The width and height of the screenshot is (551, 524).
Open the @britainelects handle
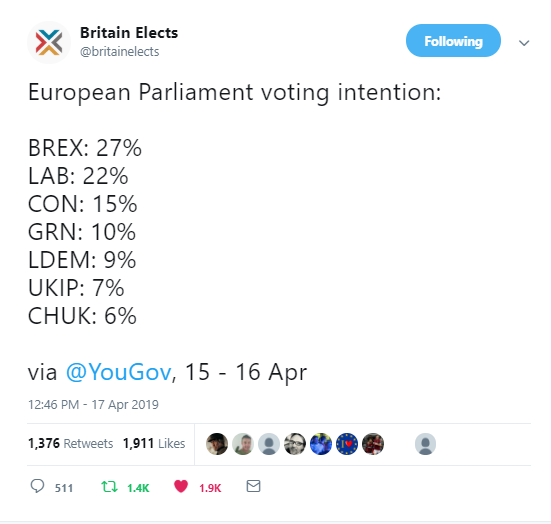click(119, 52)
